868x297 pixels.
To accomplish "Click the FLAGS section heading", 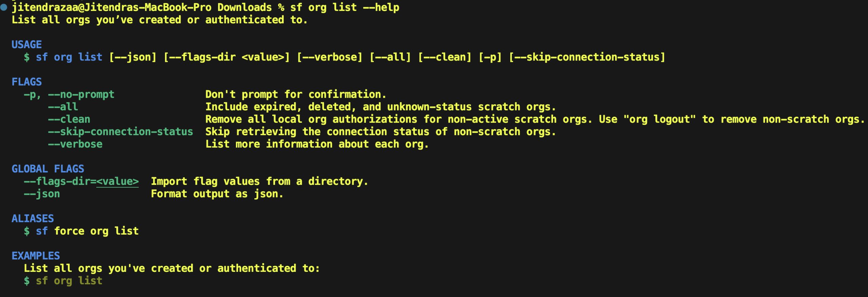I will pyautogui.click(x=27, y=82).
